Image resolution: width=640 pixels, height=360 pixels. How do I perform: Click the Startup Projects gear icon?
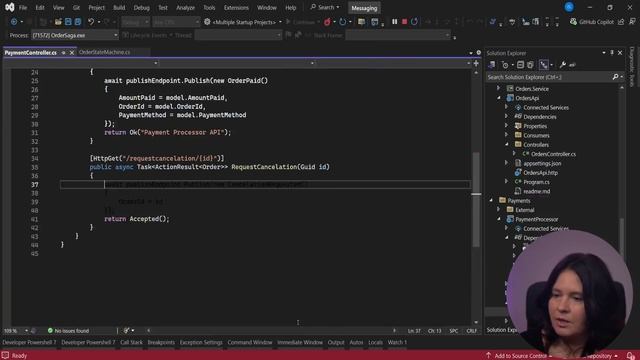207,22
